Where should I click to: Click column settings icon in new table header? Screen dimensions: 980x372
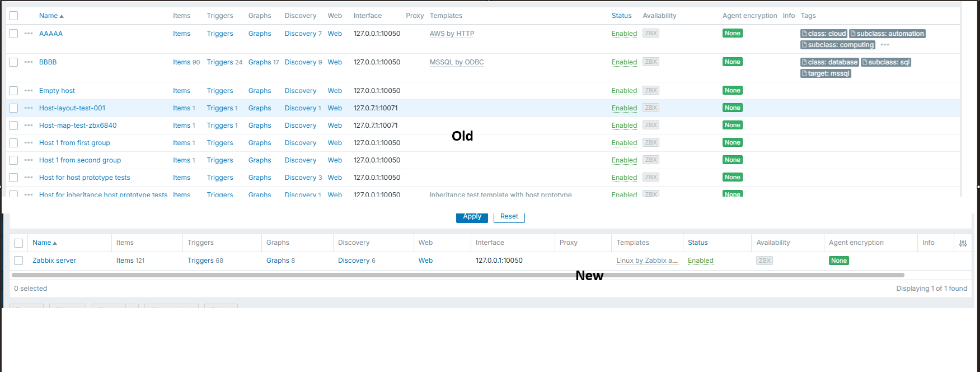point(963,243)
